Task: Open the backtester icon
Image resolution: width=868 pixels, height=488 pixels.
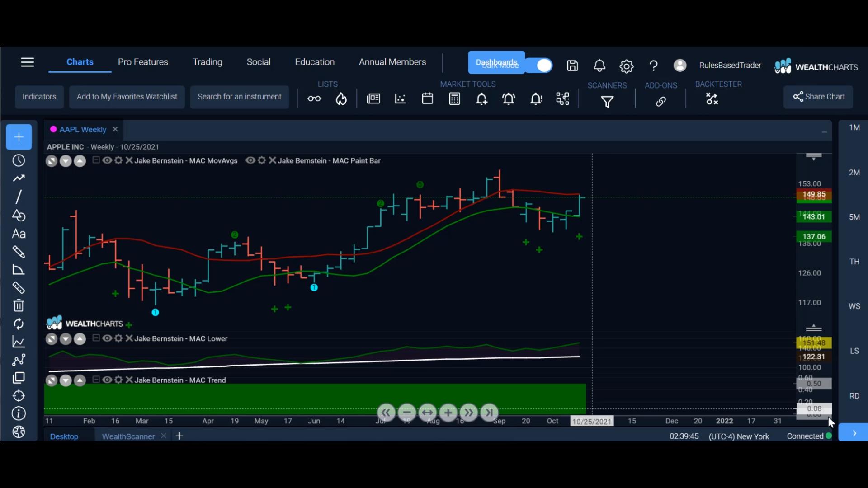Action: click(x=712, y=99)
